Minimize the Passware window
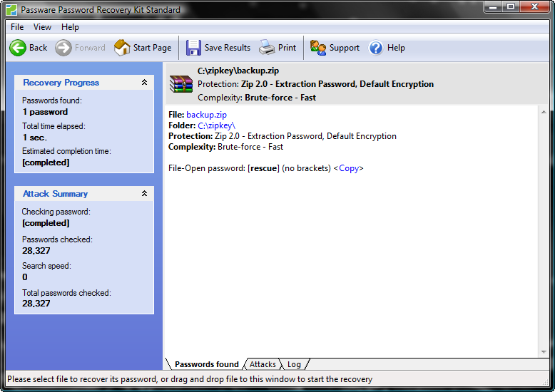Screen dimensions: 555x392 click(494, 7)
